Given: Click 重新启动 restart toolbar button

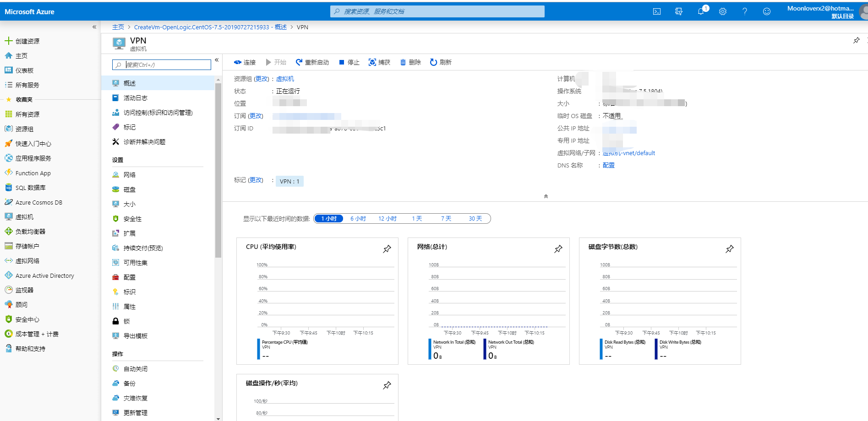Looking at the screenshot, I should tap(312, 62).
